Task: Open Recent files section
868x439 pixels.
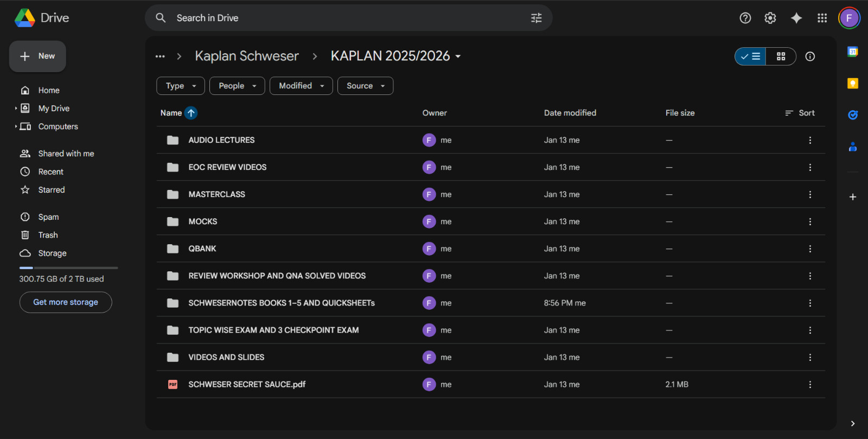Action: click(51, 171)
